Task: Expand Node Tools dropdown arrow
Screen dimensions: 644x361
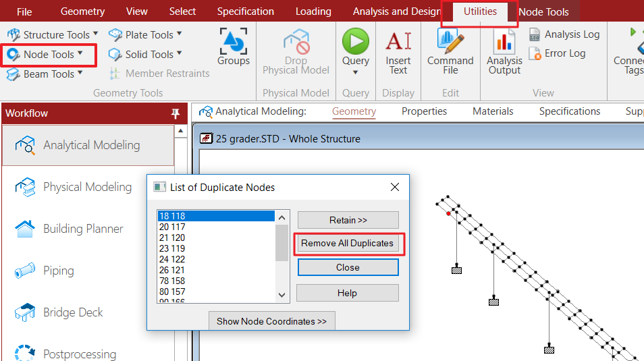Action: pos(80,53)
